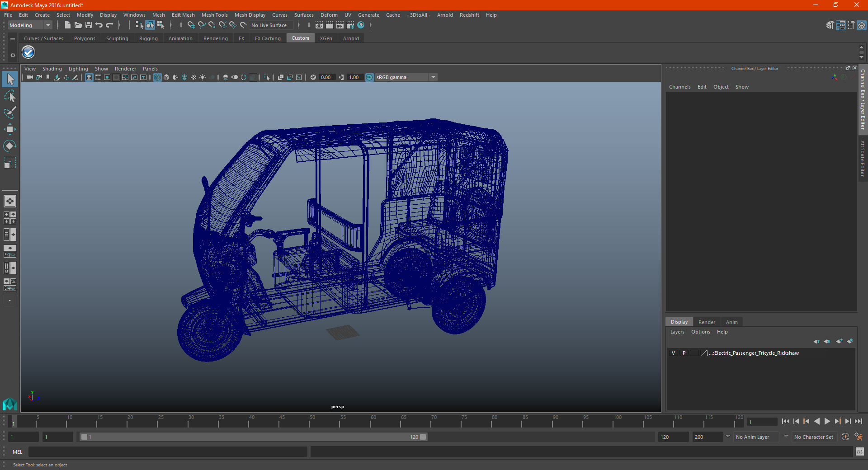Open the Render View window icon
The height and width of the screenshot is (470, 868).
tap(319, 25)
